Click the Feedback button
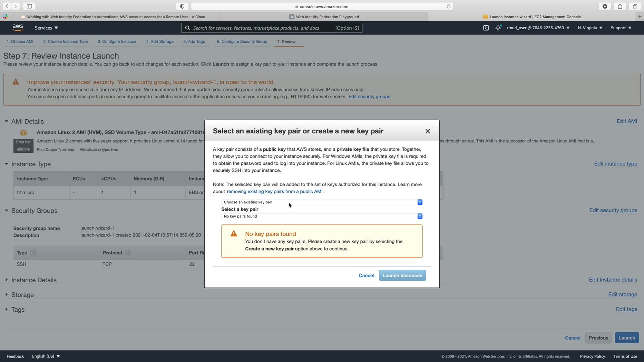644x362 pixels. [x=15, y=356]
